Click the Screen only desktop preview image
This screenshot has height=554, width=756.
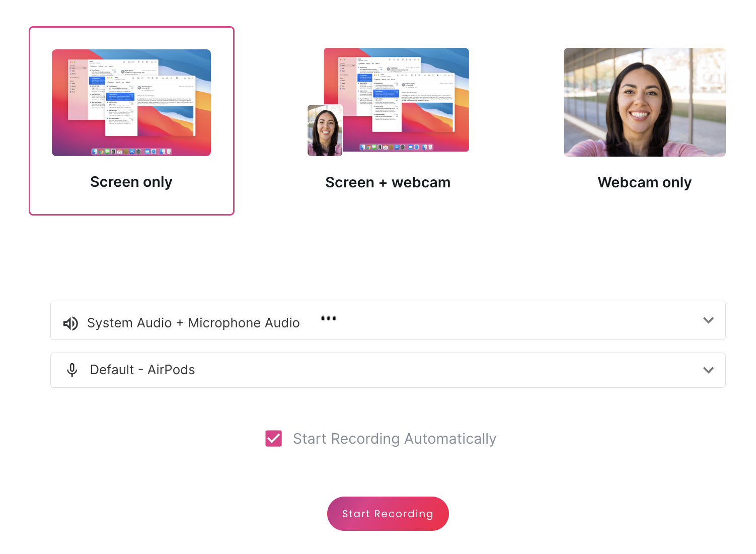[x=131, y=103]
